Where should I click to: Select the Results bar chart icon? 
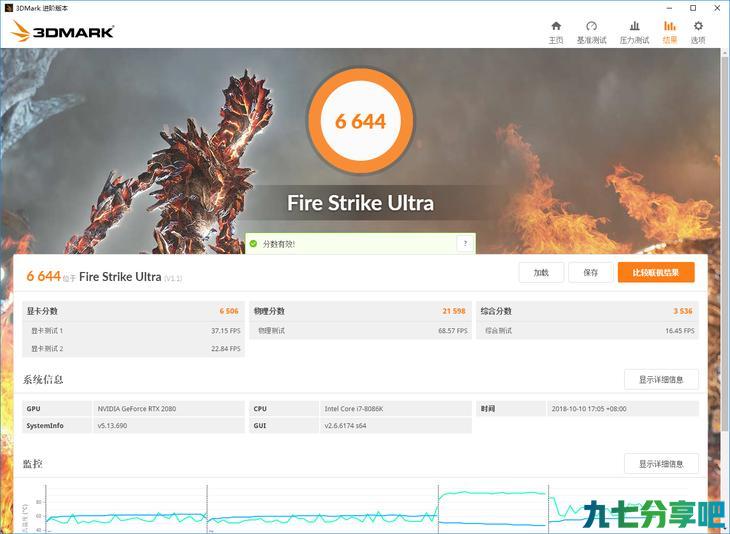(x=669, y=26)
